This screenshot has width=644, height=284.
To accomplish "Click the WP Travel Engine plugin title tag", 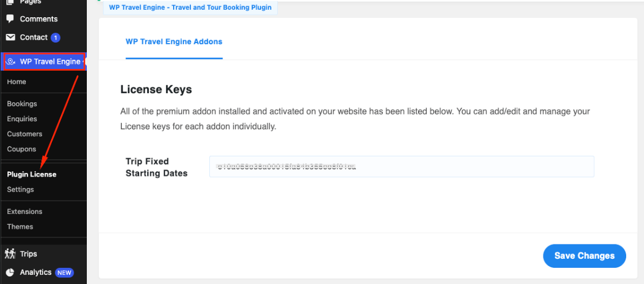I will pos(190,7).
